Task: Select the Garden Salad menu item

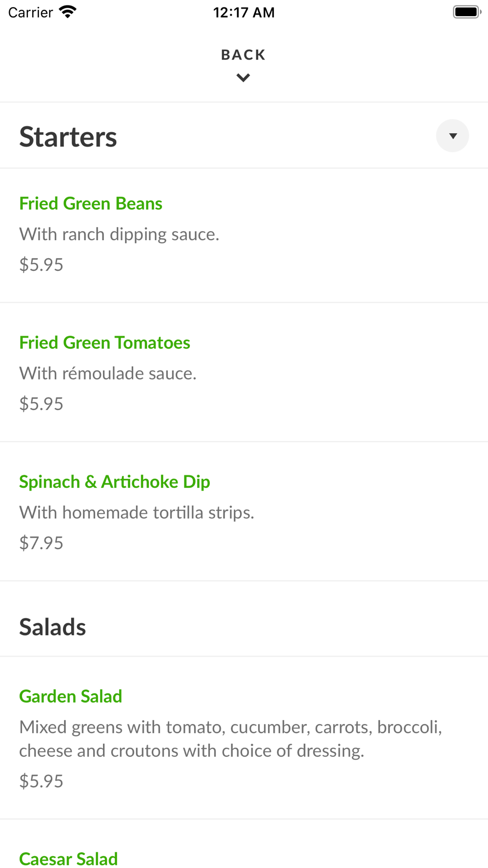Action: point(71,696)
